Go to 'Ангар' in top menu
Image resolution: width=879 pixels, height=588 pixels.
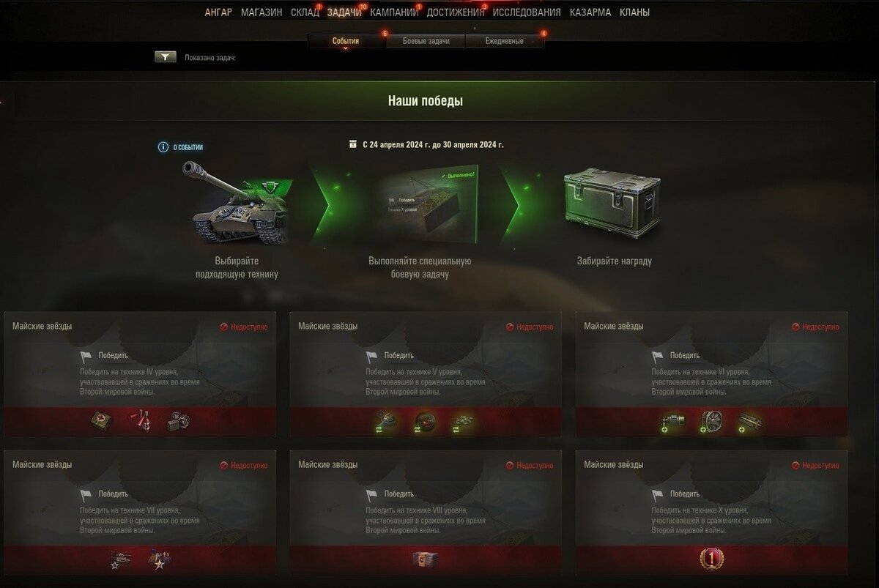(x=218, y=12)
